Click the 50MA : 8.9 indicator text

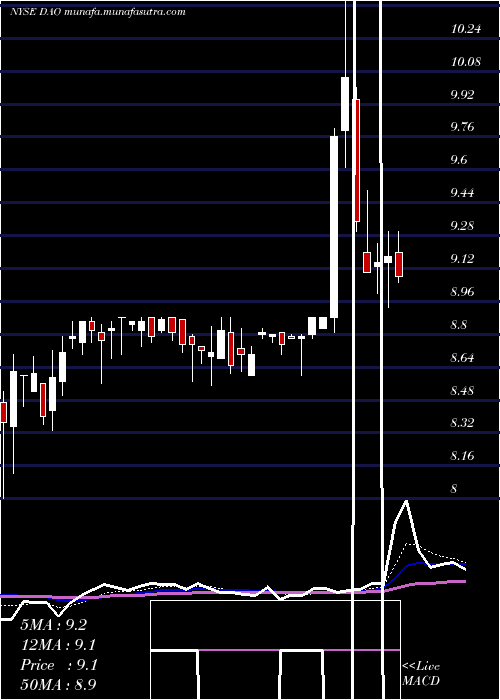click(58, 685)
